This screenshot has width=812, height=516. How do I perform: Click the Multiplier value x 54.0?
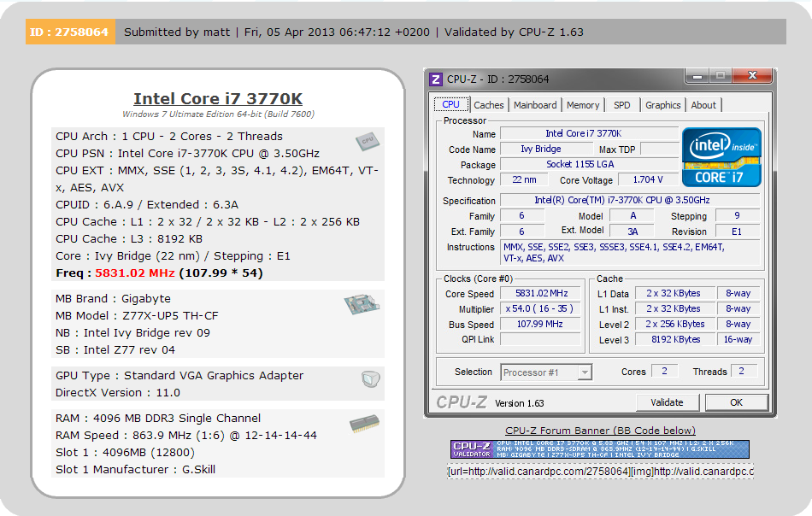coord(541,309)
